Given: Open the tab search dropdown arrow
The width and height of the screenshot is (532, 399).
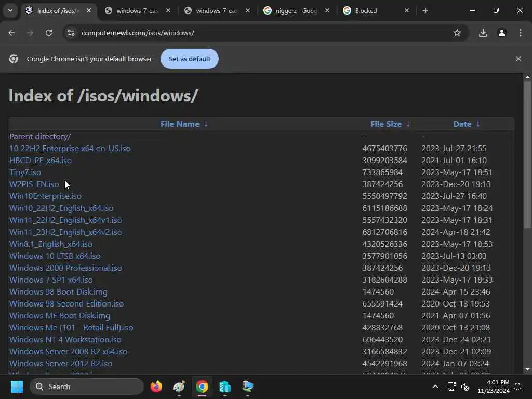Looking at the screenshot, I should pyautogui.click(x=10, y=10).
